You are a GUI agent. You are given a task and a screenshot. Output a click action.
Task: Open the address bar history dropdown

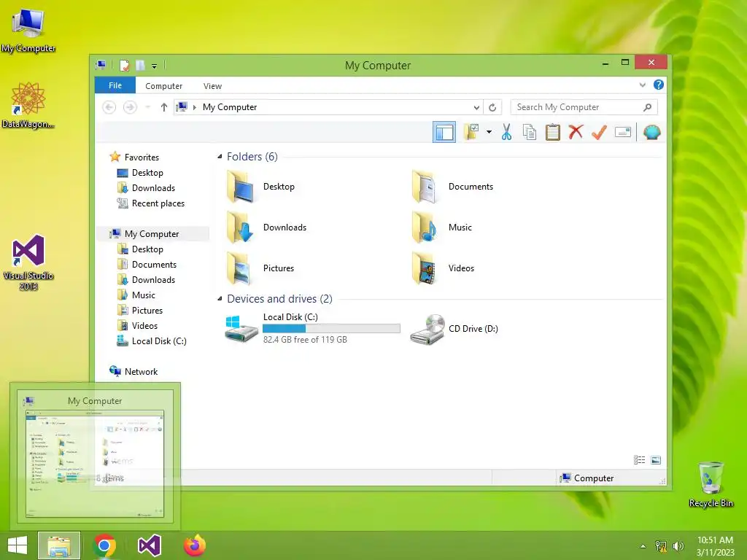pos(476,107)
